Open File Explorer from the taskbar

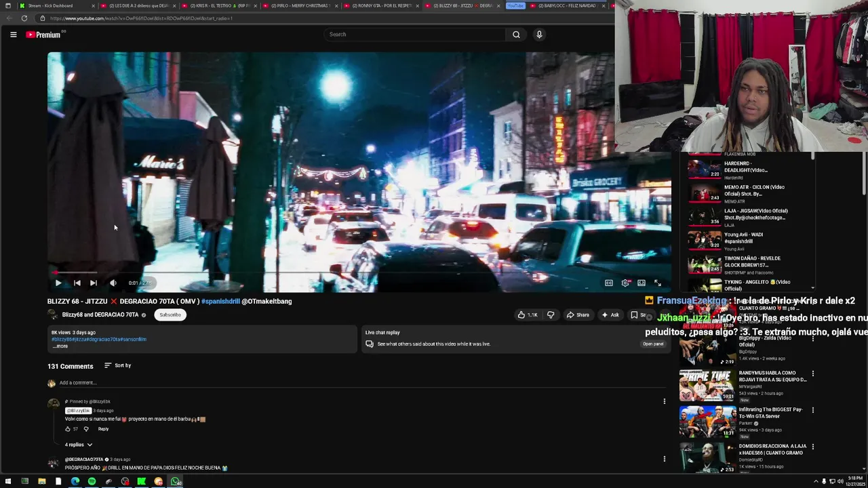click(41, 482)
